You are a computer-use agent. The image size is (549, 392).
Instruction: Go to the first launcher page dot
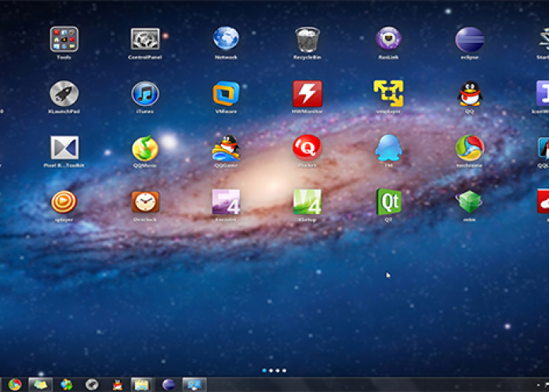click(x=264, y=370)
